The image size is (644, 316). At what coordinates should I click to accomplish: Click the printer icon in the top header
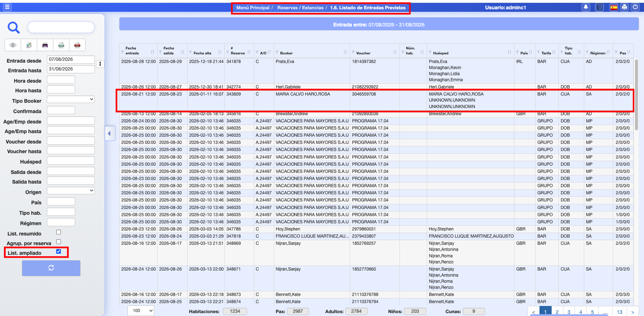[x=624, y=7]
